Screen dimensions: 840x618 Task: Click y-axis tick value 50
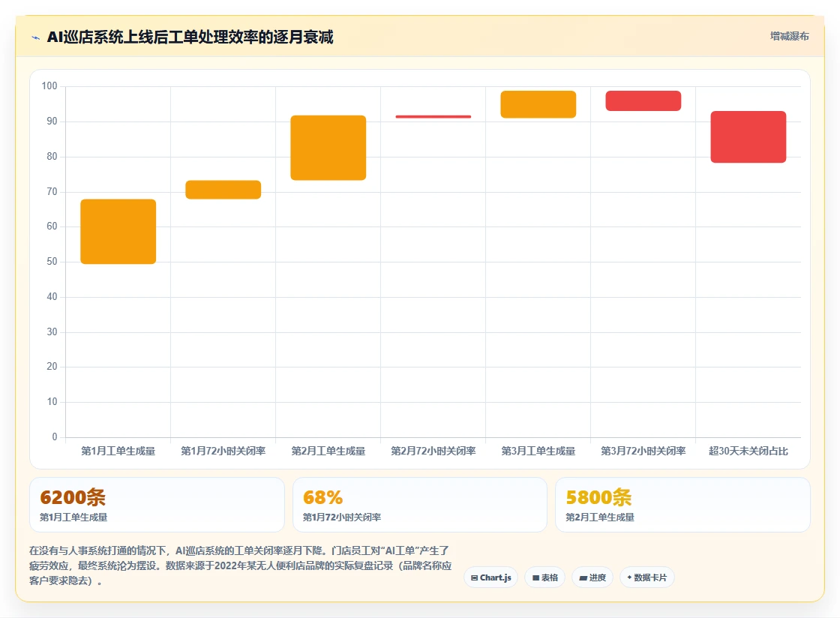pos(52,261)
